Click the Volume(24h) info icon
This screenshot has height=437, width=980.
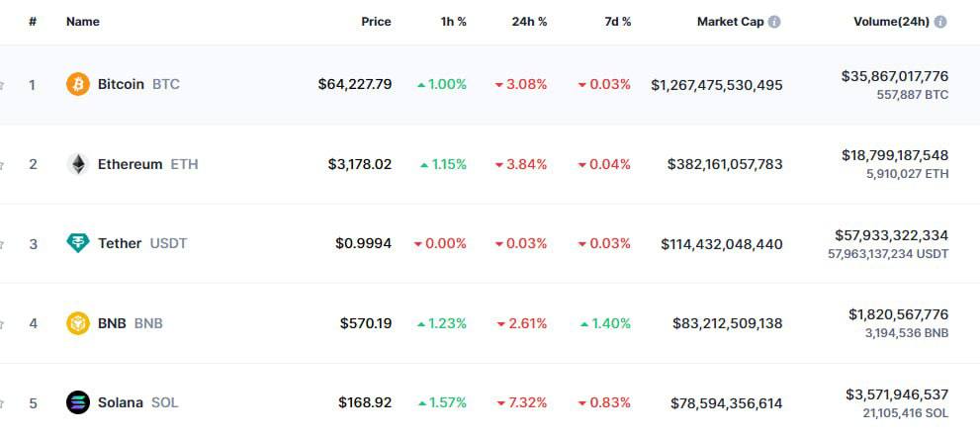939,22
